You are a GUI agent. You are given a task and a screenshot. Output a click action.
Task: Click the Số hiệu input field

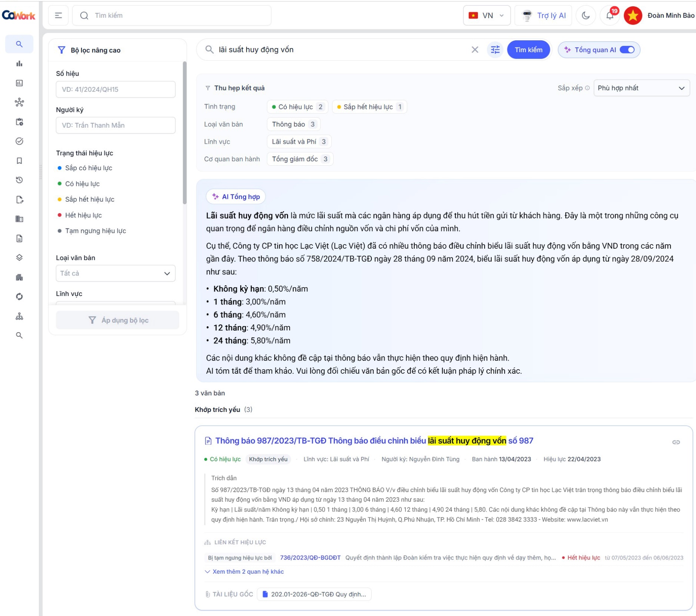coord(115,89)
